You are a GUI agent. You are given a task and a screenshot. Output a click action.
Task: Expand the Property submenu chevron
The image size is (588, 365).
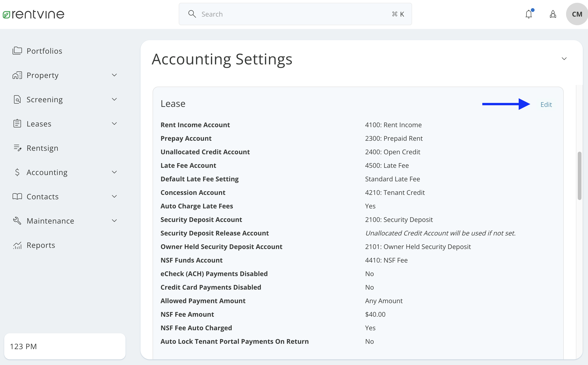click(114, 75)
